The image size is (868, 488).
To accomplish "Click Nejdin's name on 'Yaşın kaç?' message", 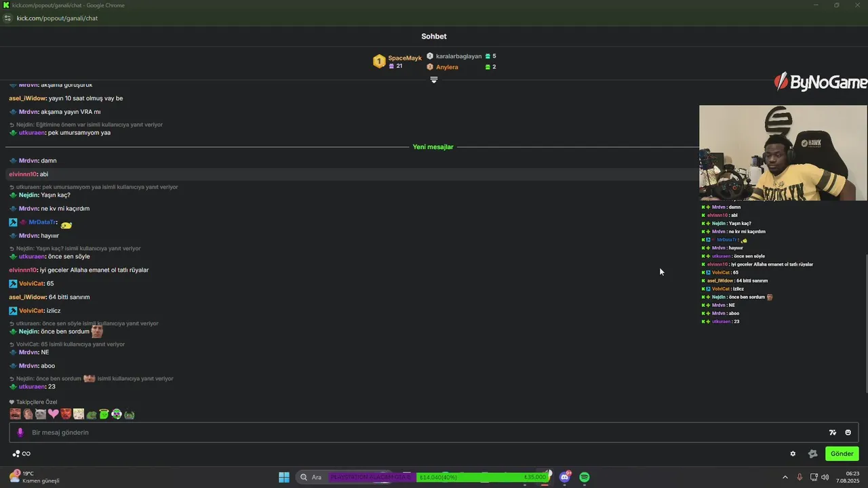I will (28, 195).
